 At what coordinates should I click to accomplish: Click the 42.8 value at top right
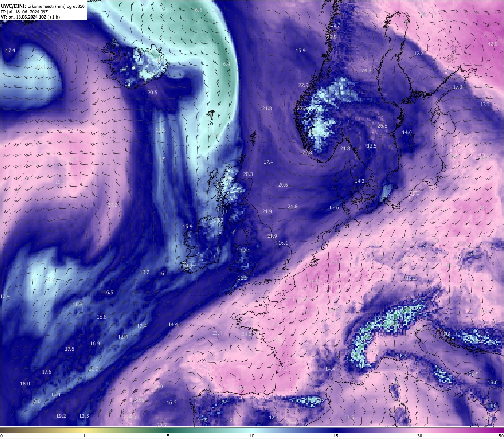[x=493, y=44]
